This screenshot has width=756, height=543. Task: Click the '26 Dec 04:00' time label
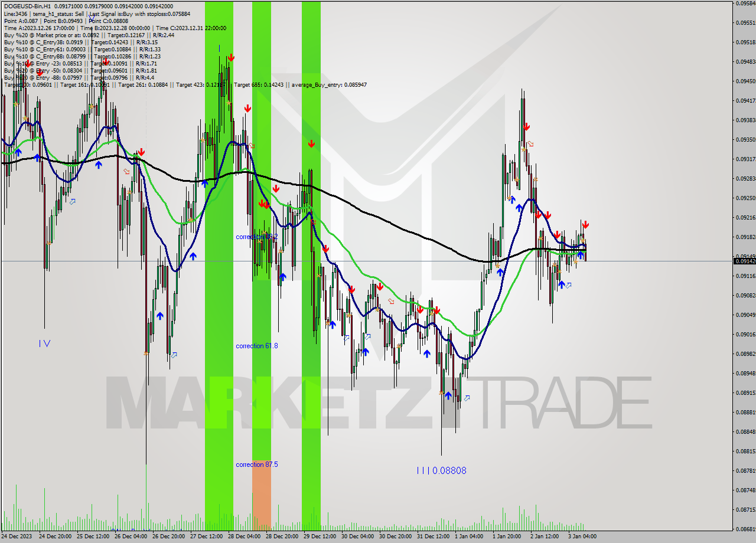coord(131,537)
